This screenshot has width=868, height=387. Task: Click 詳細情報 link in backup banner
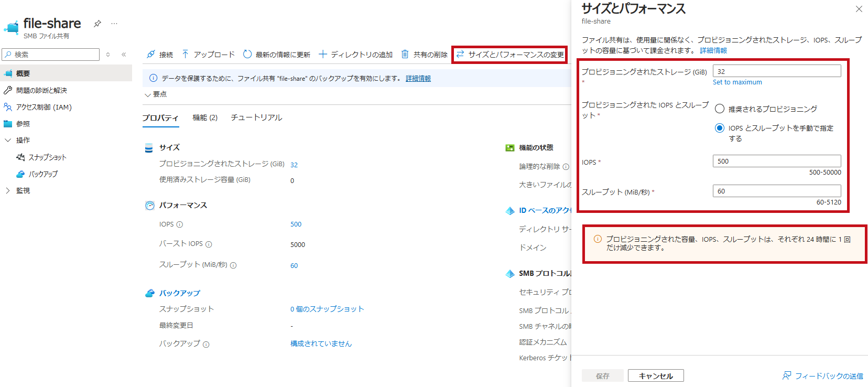click(x=418, y=78)
